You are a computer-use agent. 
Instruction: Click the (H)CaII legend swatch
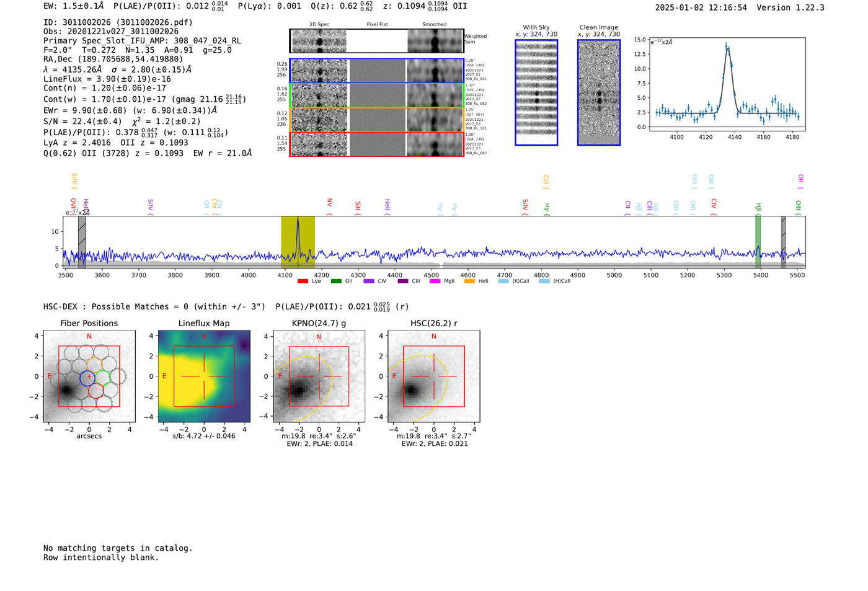coord(544,282)
